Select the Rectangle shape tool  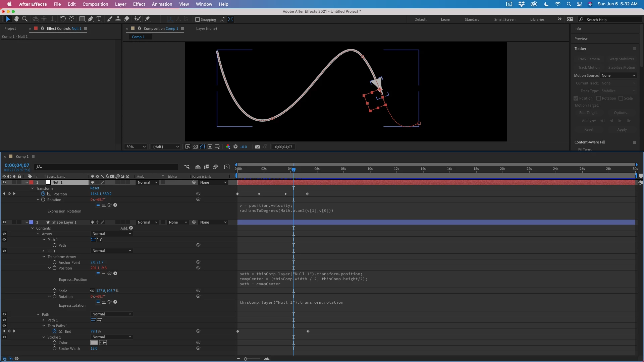coord(82,19)
